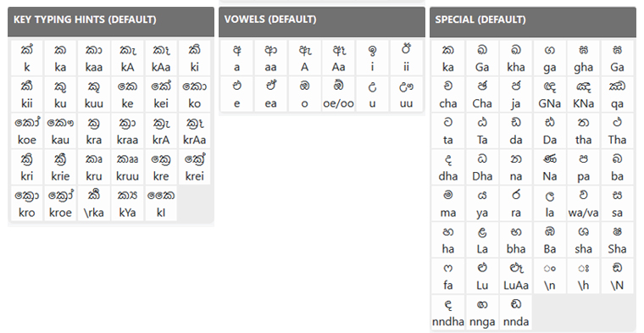Pick the 'krei' typing hint cell
Image resolution: width=644 pixels, height=333 pixels.
[x=195, y=167]
